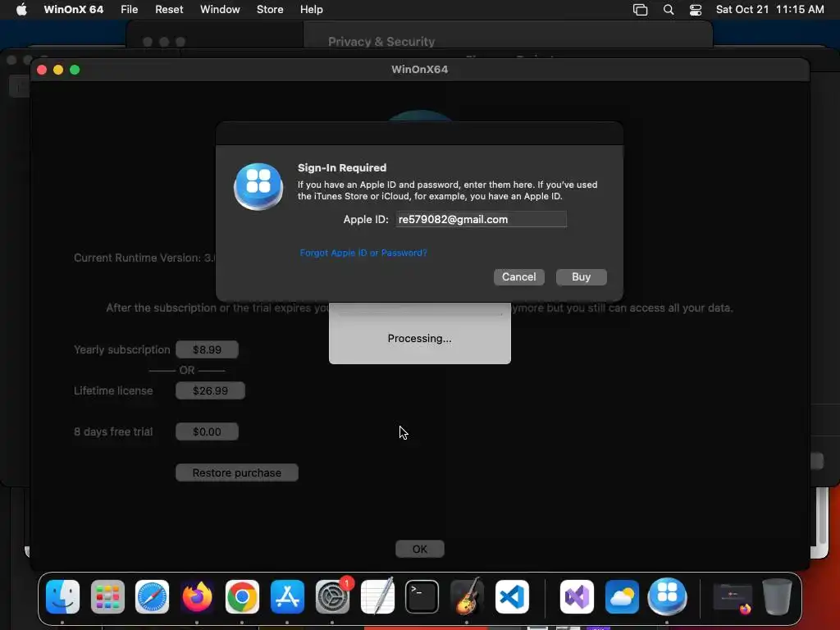Click the Buy button
Viewport: 840px width, 630px height.
click(582, 277)
